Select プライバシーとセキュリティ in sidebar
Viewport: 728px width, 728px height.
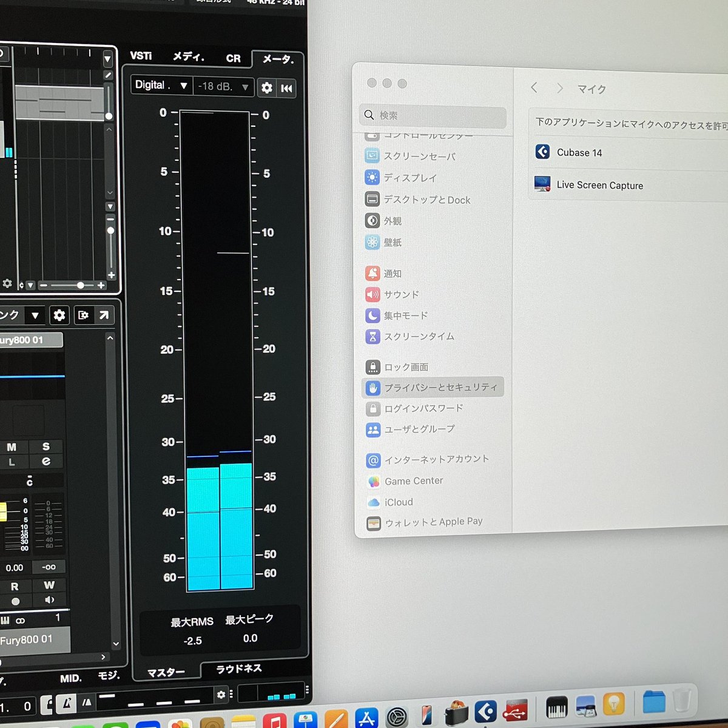433,387
